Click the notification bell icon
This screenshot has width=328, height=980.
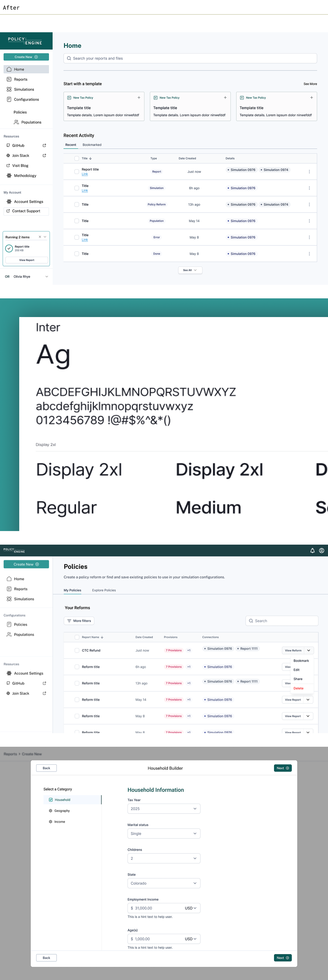coord(312,551)
